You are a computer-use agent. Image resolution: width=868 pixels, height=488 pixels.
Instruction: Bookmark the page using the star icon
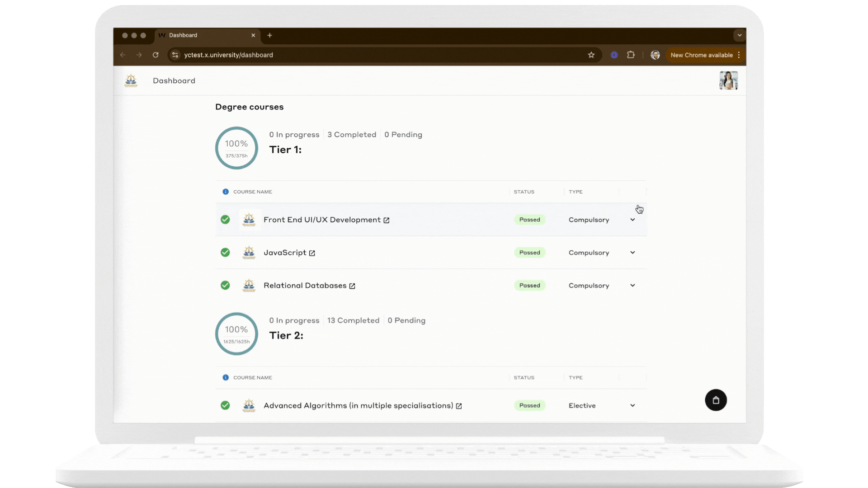pos(592,55)
